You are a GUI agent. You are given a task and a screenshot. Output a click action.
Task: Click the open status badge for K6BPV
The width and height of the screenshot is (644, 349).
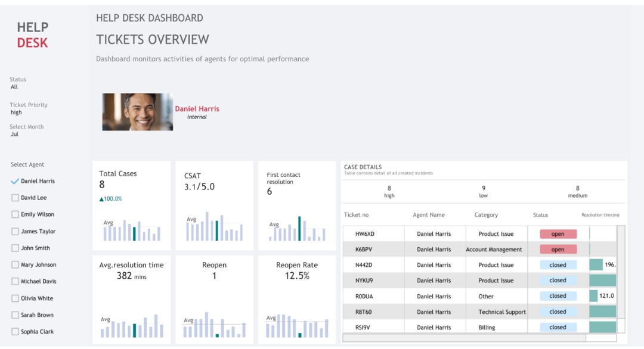558,250
